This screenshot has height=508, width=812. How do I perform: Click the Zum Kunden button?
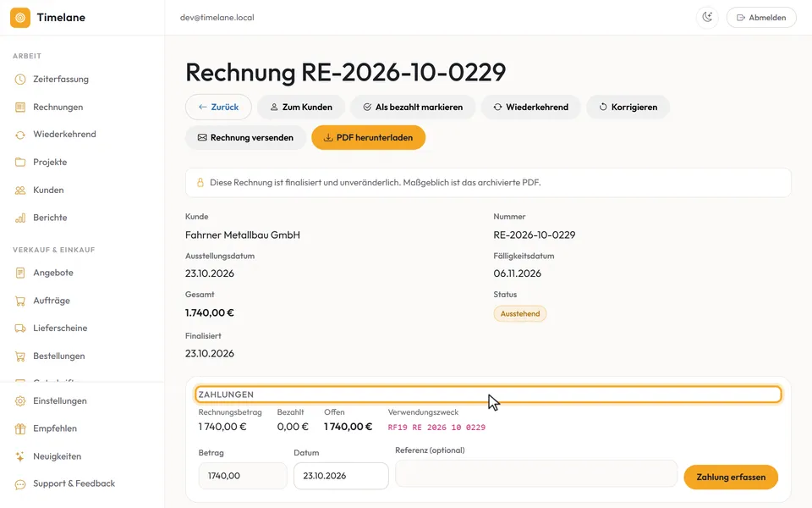pyautogui.click(x=301, y=108)
